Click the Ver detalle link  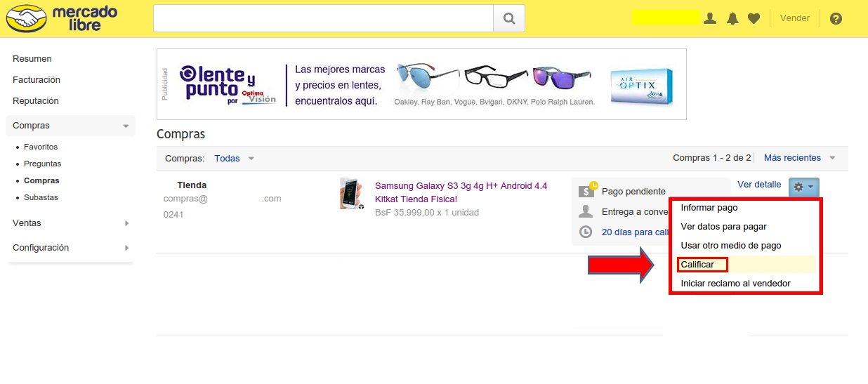point(759,185)
